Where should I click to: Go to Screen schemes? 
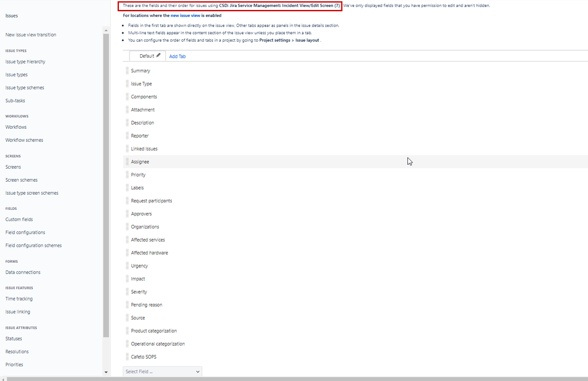(21, 180)
